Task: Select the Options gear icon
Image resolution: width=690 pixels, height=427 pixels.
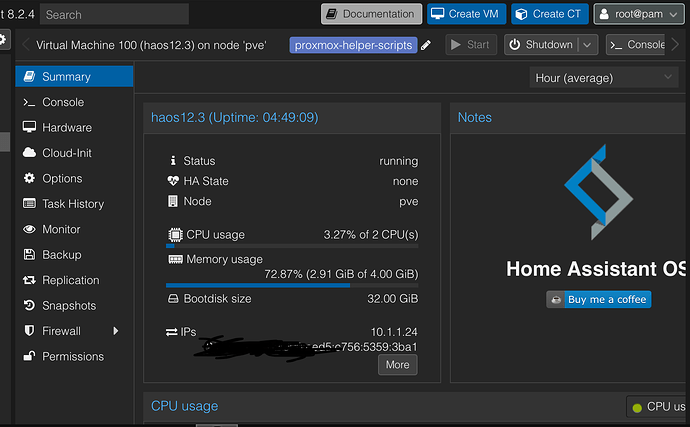Action: coord(29,178)
